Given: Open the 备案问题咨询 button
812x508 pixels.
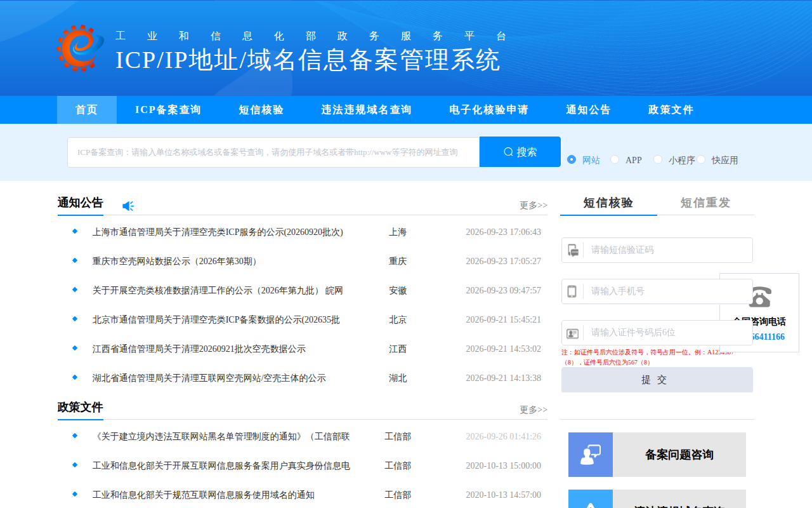Looking at the screenshot, I should (657, 455).
